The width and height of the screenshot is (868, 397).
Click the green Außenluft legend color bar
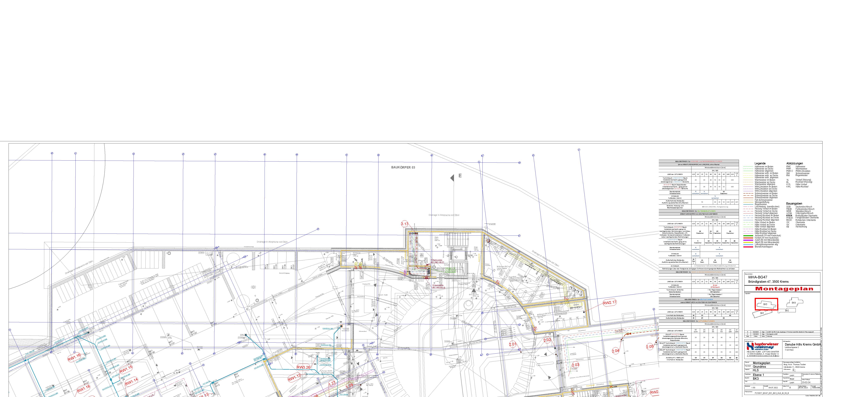[x=748, y=236]
